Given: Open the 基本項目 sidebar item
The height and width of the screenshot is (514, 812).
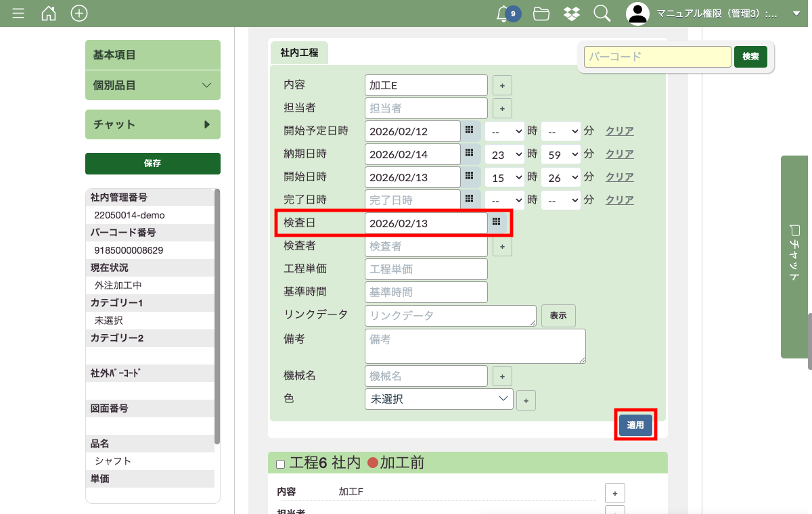Looking at the screenshot, I should [153, 55].
